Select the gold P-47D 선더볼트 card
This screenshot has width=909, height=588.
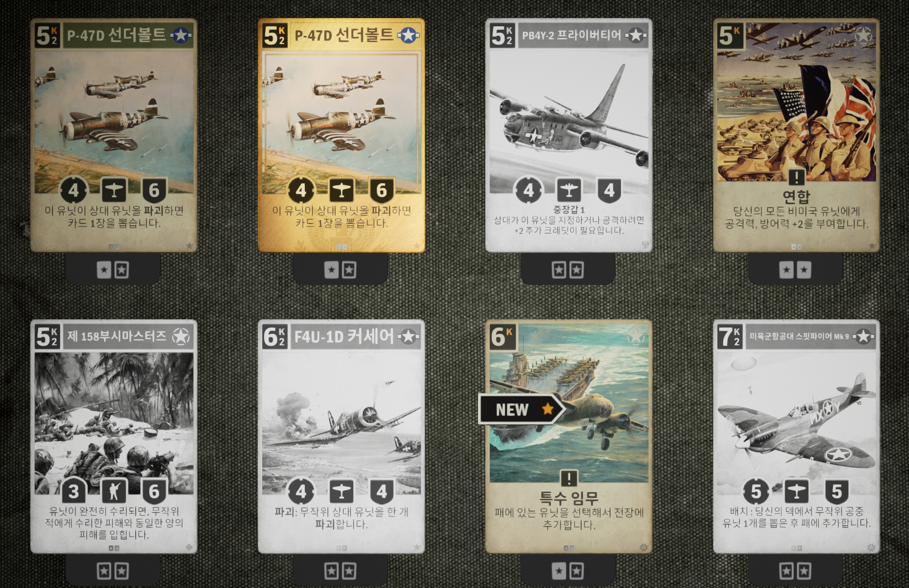point(341,135)
